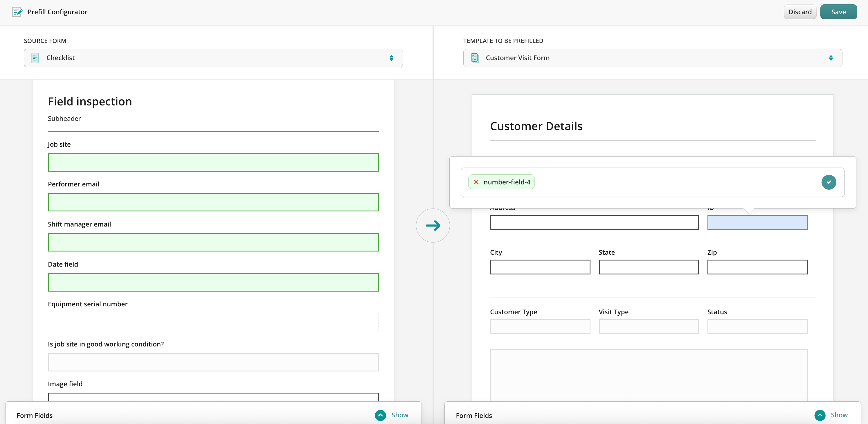Click the Customer Type dropdown field

tap(540, 327)
